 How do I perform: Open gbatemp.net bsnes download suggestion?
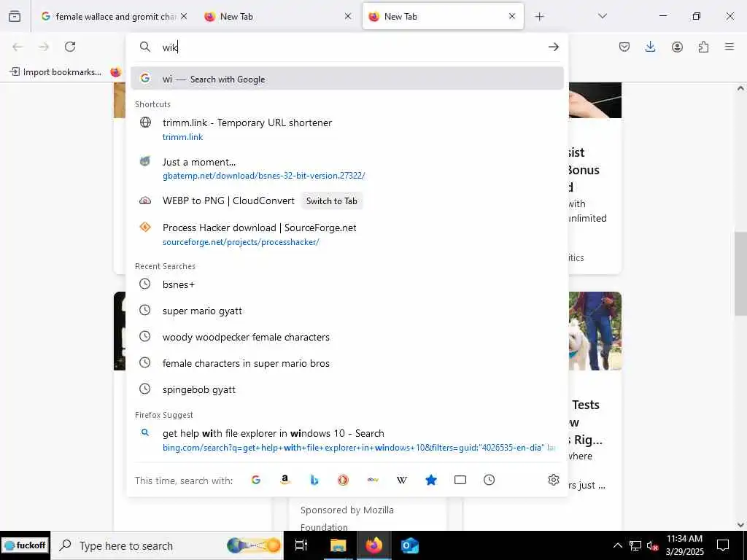[x=347, y=168]
